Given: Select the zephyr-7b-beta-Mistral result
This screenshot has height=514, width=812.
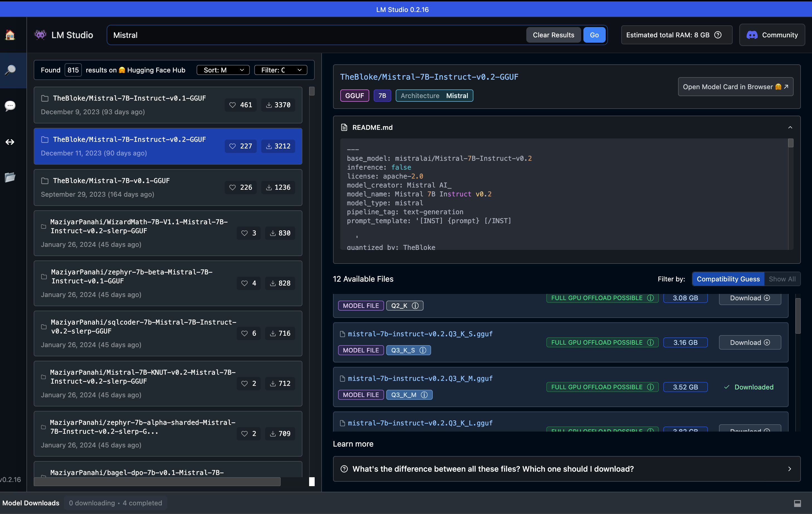Looking at the screenshot, I should click(x=168, y=283).
